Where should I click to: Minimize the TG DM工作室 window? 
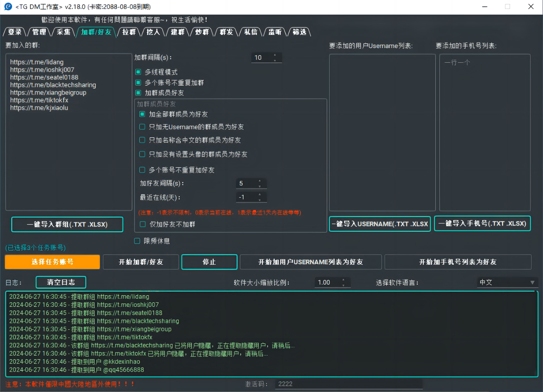click(485, 7)
